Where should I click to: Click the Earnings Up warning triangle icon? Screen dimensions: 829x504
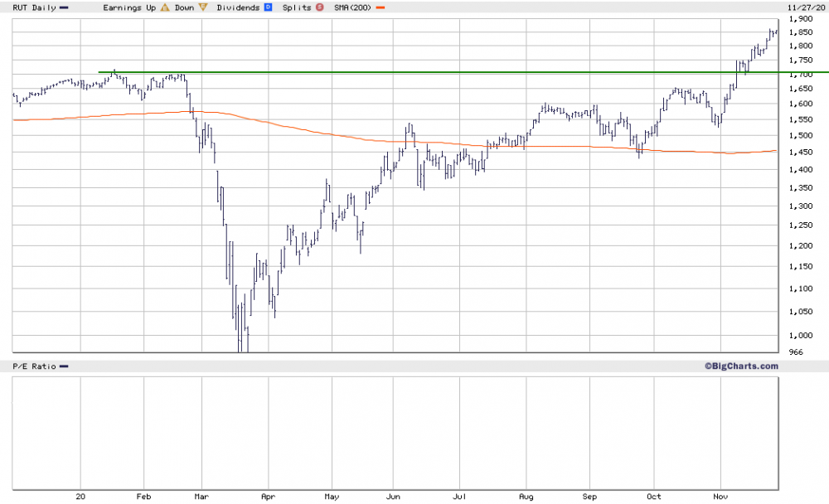(x=165, y=7)
